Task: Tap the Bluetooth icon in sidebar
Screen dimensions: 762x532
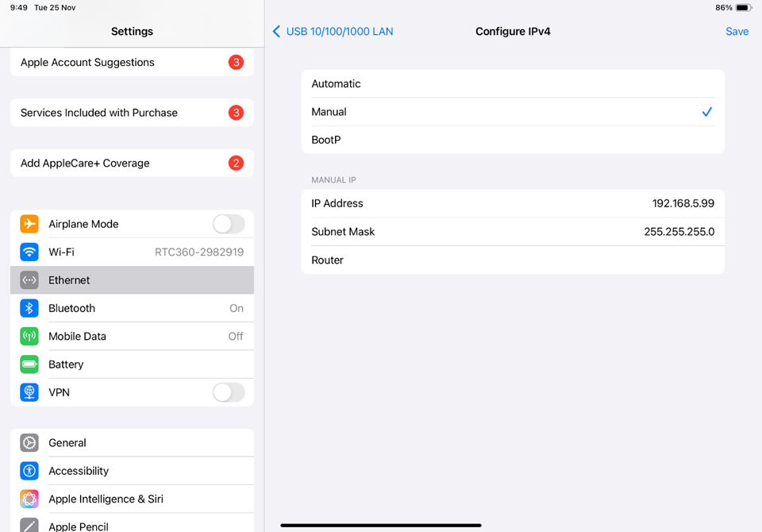Action: (29, 308)
